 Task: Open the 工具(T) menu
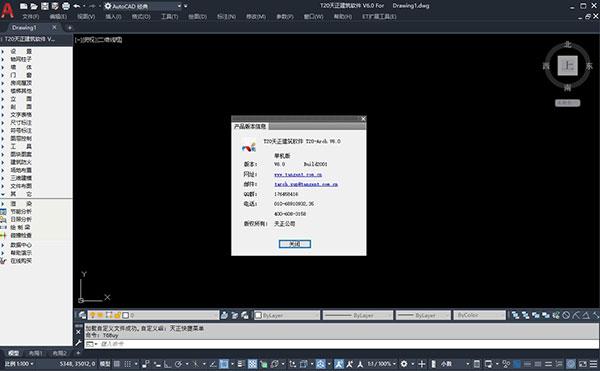tap(169, 16)
